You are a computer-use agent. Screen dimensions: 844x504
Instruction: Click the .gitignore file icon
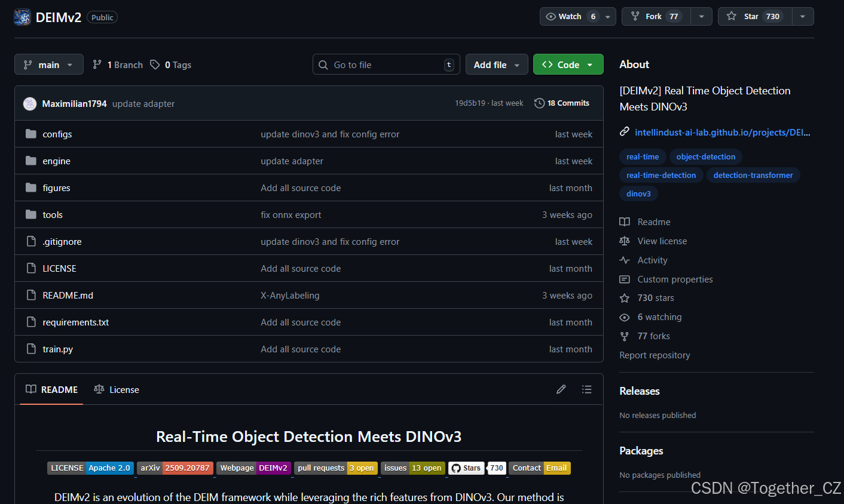pos(31,241)
